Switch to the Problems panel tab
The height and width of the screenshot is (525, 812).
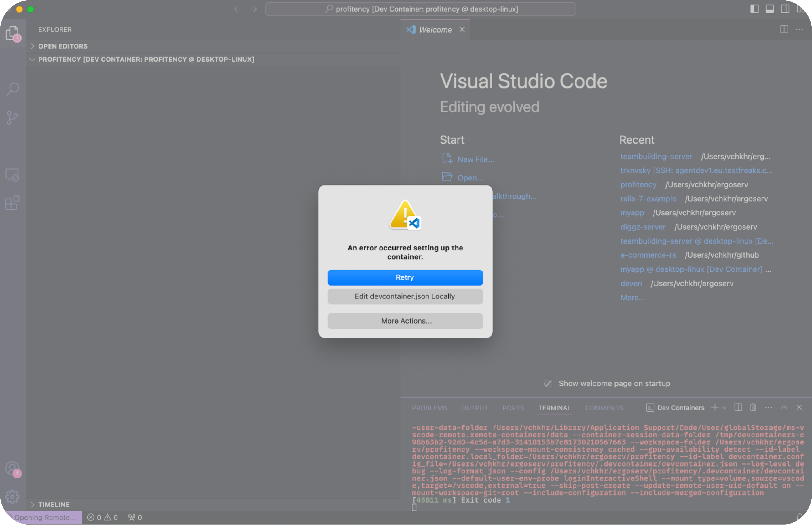[429, 408]
